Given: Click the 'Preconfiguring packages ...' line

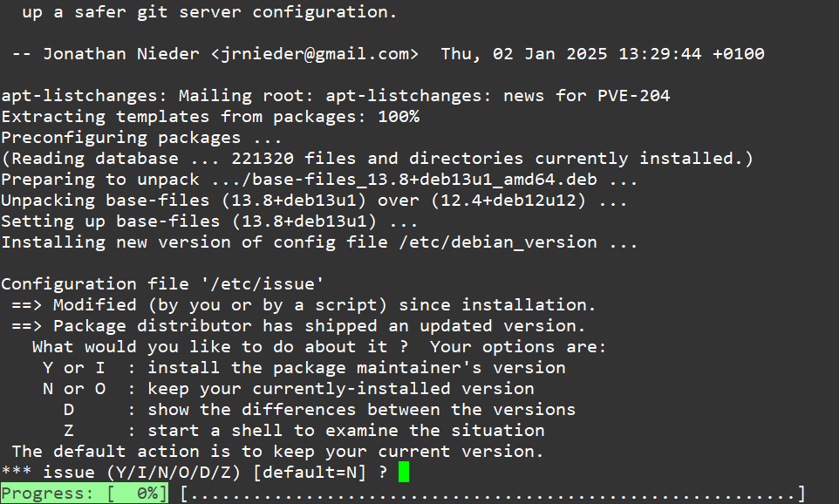Looking at the screenshot, I should [142, 138].
